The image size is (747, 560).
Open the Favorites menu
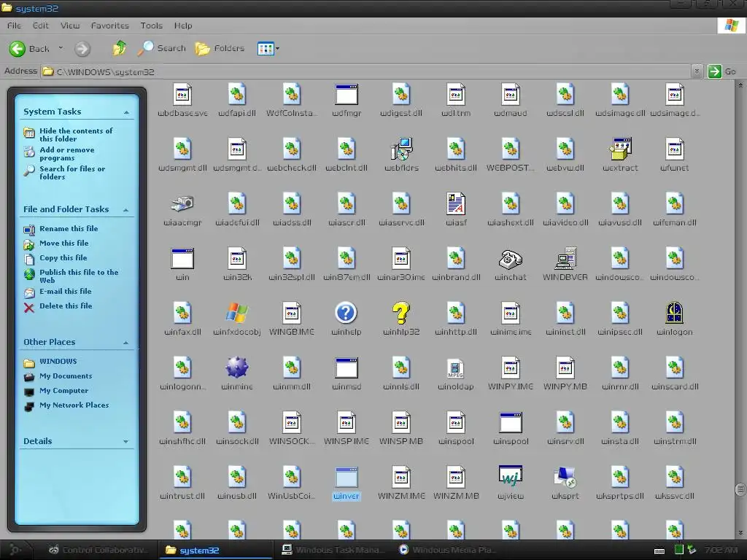click(x=110, y=26)
